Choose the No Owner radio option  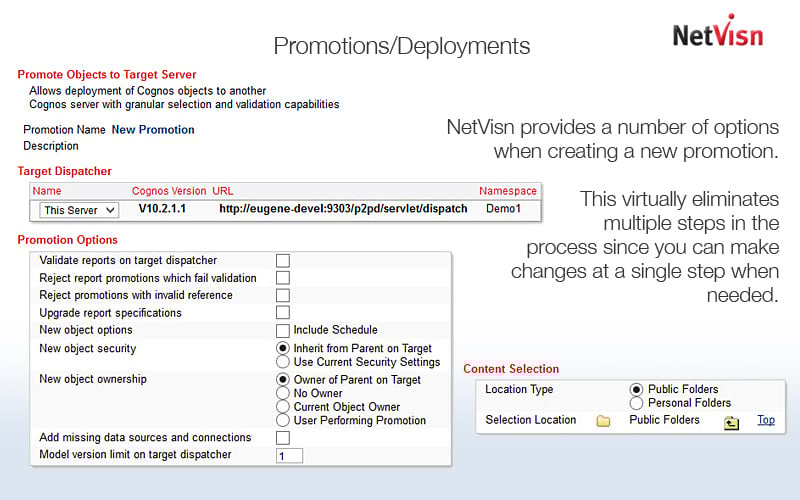coord(283,393)
